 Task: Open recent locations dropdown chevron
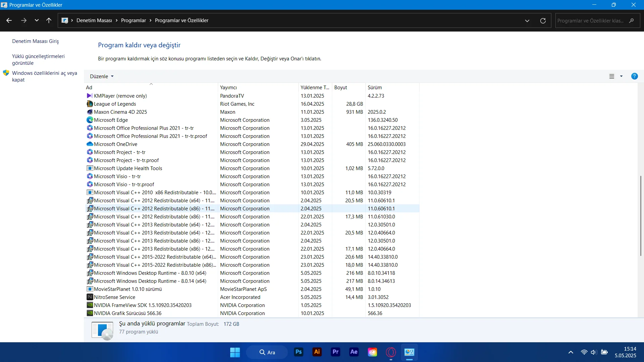(37, 20)
